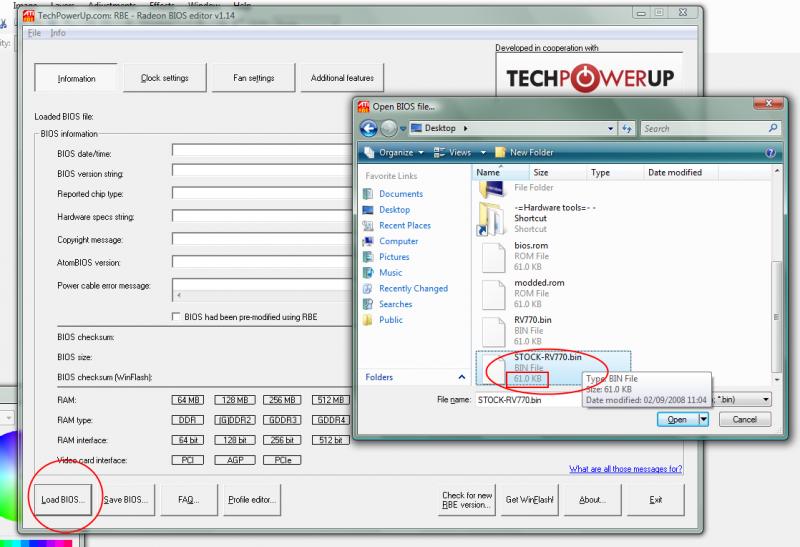Sort files by Date modified column

pyautogui.click(x=681, y=172)
